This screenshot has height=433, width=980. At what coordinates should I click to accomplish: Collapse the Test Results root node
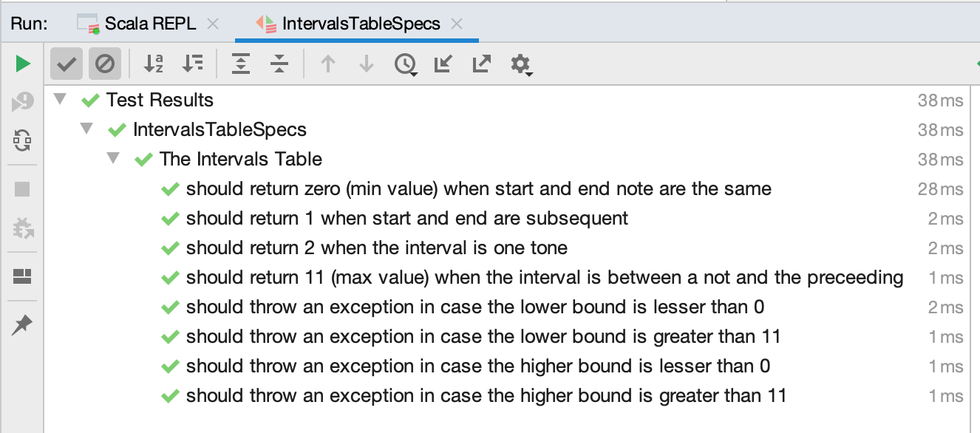tap(61, 99)
